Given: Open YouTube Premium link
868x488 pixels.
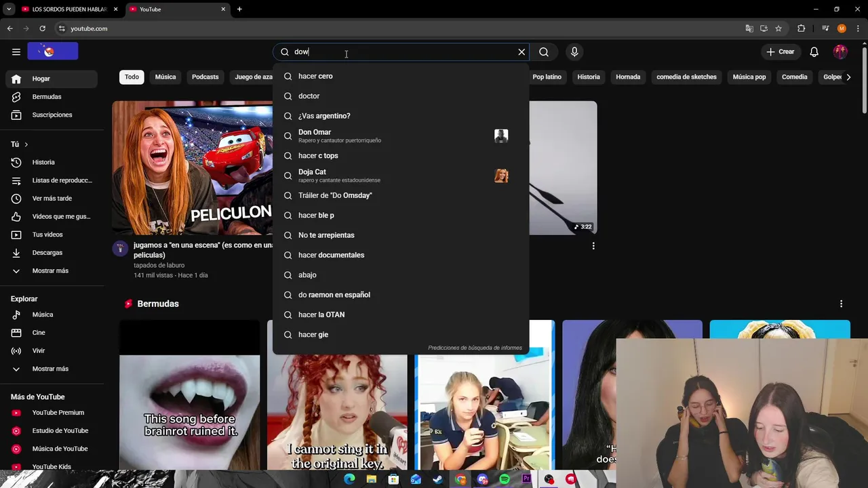Looking at the screenshot, I should tap(52, 413).
